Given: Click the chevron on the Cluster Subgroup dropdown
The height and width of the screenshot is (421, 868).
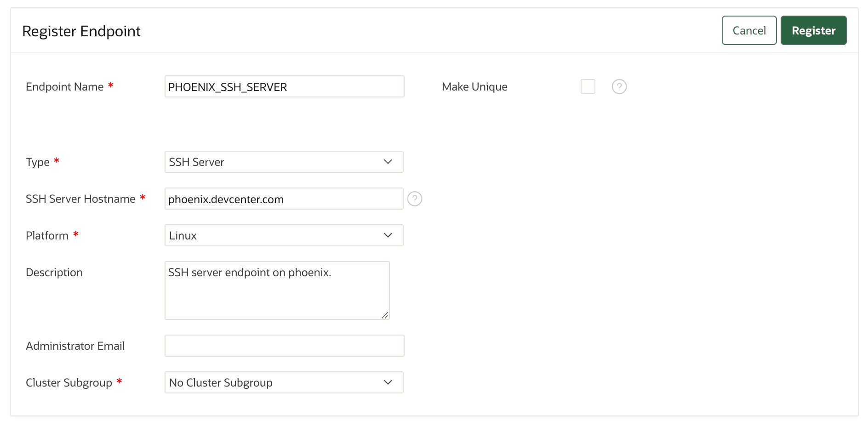Looking at the screenshot, I should [388, 382].
